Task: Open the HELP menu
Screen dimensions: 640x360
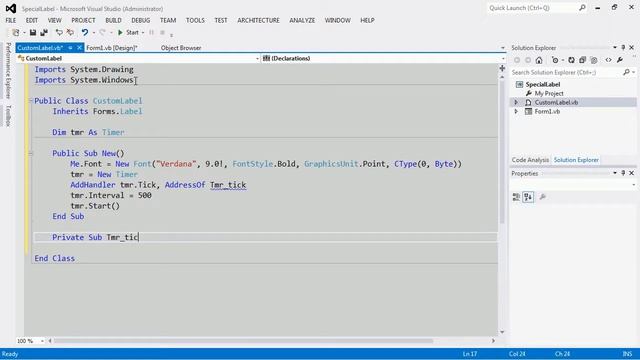Action: coord(367,20)
